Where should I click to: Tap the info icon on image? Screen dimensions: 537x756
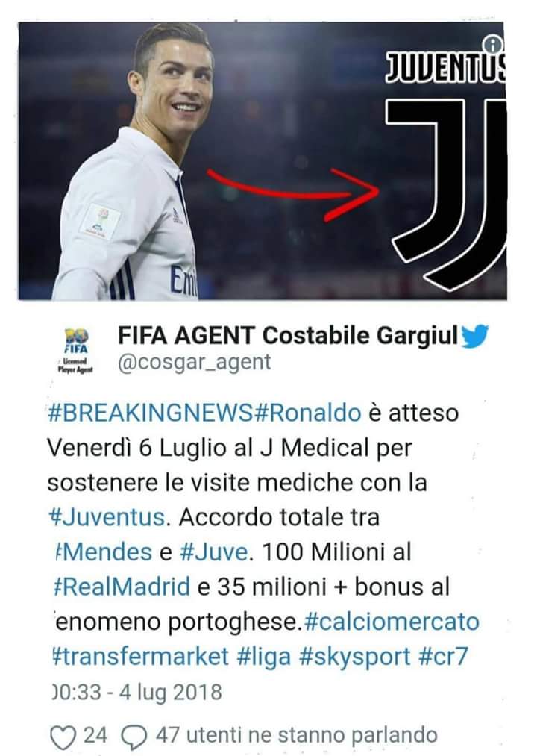[x=493, y=46]
